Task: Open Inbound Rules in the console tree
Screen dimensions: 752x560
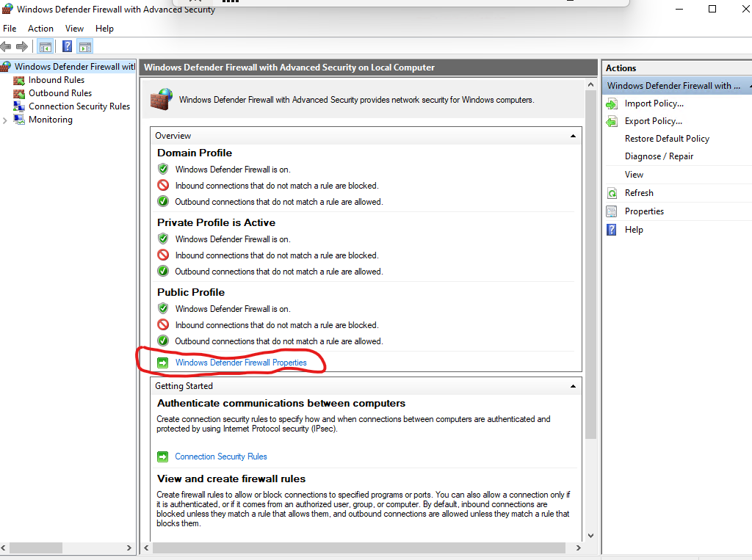Action: [x=56, y=80]
